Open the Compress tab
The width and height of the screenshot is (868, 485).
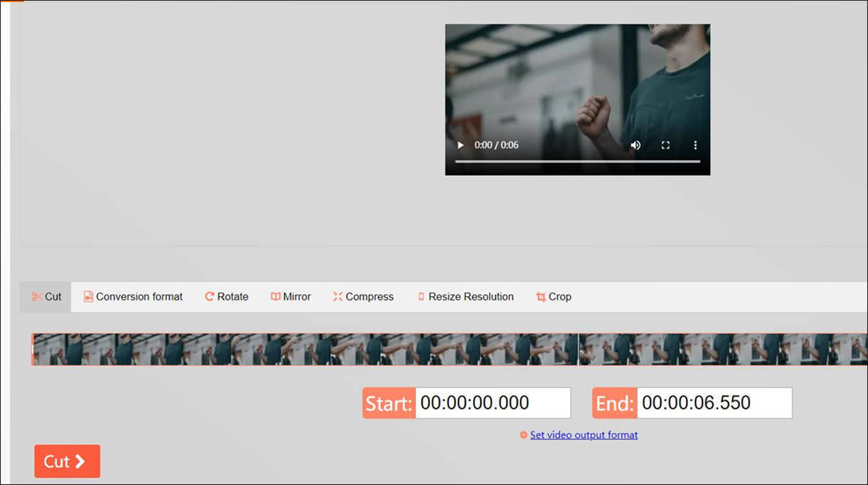click(x=363, y=297)
